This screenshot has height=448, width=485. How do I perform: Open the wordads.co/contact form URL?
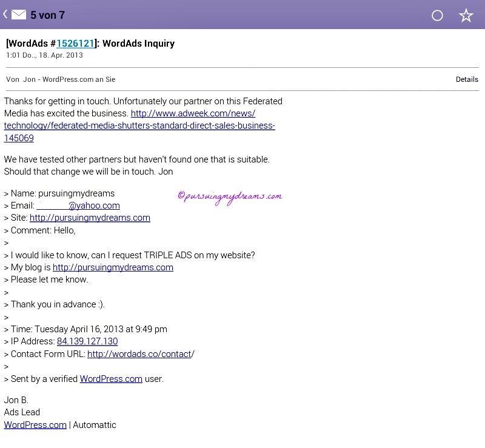(139, 354)
